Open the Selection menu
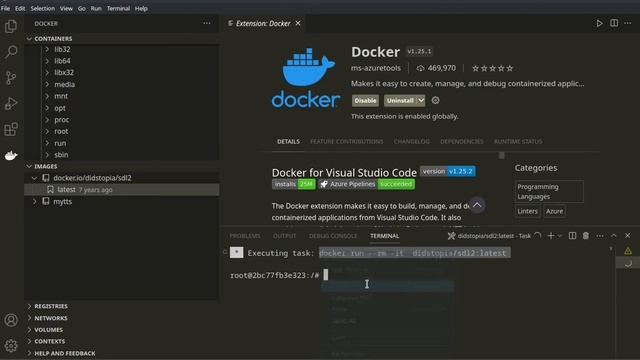The height and width of the screenshot is (360, 640). 42,8
